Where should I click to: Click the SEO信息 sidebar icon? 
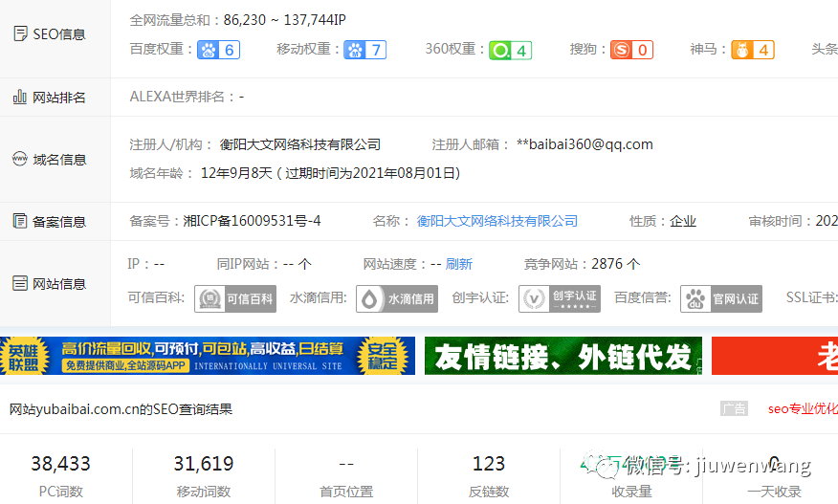20,33
